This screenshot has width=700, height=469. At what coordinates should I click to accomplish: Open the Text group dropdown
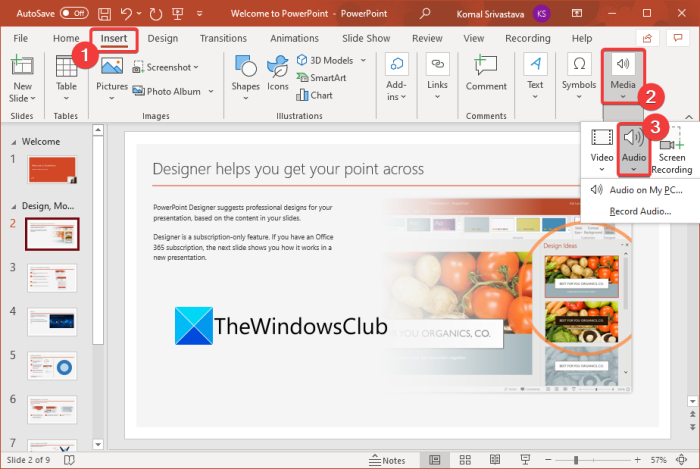click(535, 77)
